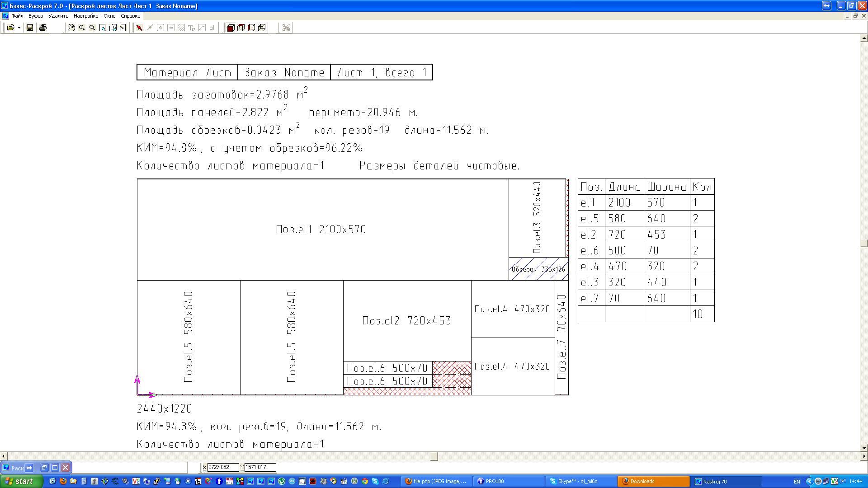Click the Save floppy disk icon
Image resolution: width=868 pixels, height=488 pixels.
point(30,28)
